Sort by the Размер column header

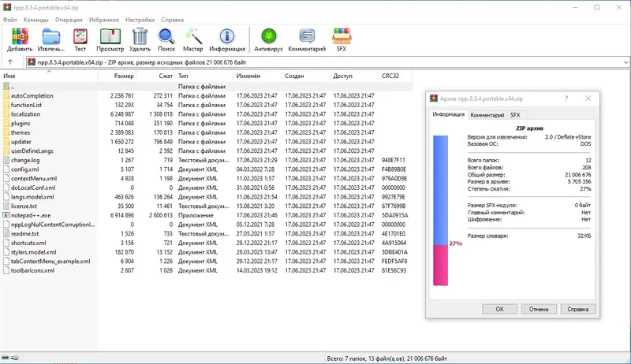coord(117,76)
